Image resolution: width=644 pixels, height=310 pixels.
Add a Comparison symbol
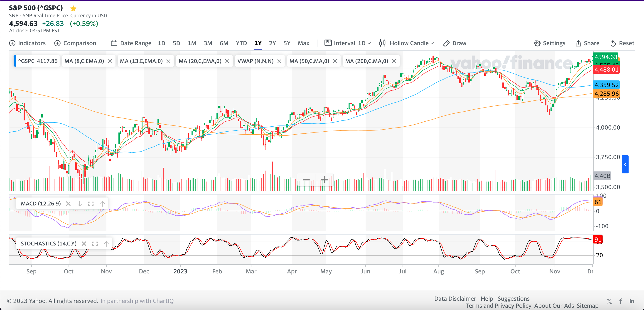75,43
